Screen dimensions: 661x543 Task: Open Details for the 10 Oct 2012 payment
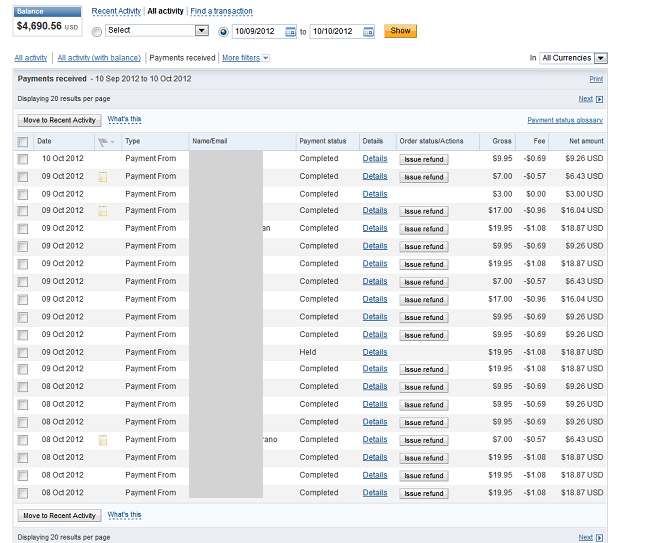tap(375, 159)
